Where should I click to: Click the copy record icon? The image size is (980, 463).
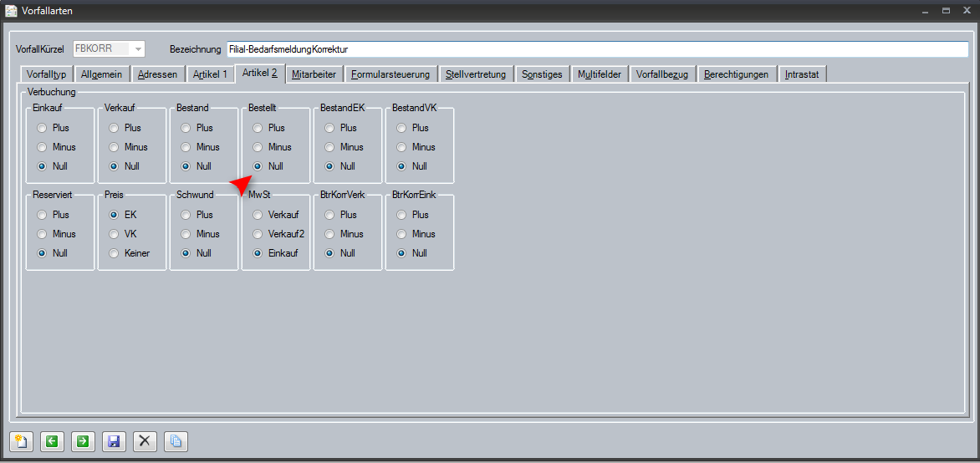[176, 441]
